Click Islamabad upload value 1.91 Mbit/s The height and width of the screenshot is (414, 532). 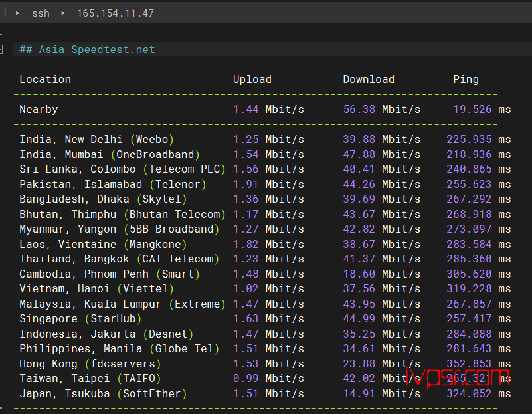tap(268, 184)
